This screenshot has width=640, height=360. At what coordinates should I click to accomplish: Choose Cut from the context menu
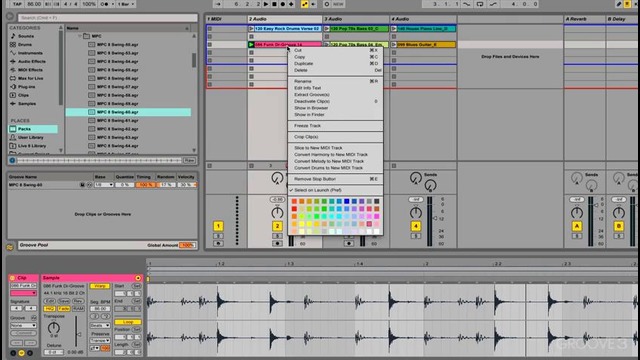click(x=335, y=50)
